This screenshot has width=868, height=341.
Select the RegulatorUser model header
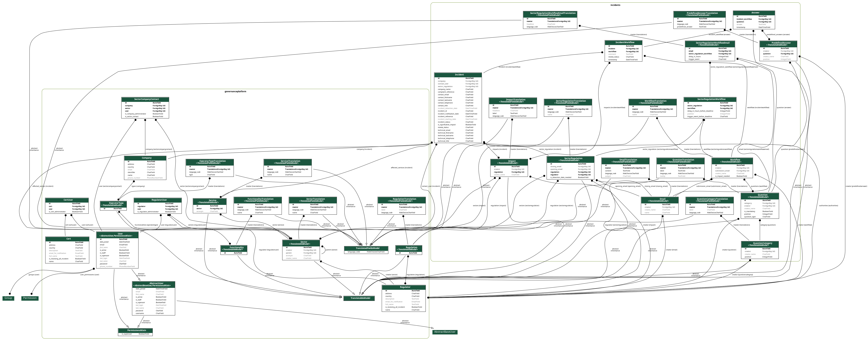pos(158,200)
